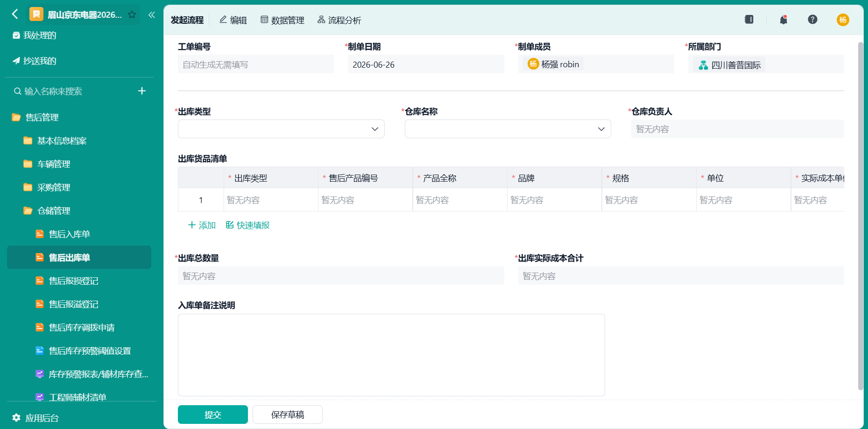Click the 规格 column header

[649, 178]
